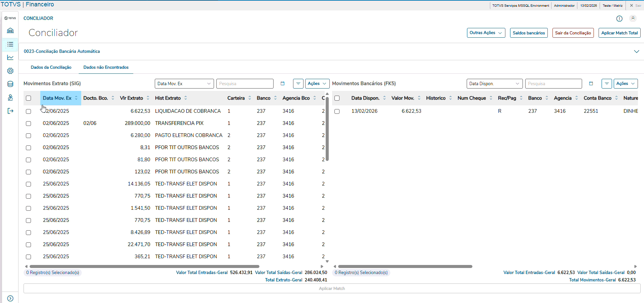
Task: Sort by Num Cheque column arrows
Action: pyautogui.click(x=491, y=98)
